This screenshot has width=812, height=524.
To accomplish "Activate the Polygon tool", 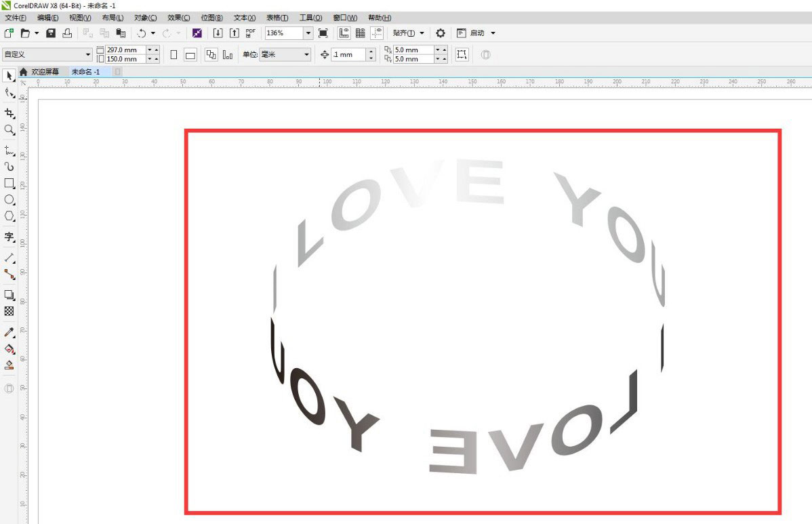I will coord(9,216).
